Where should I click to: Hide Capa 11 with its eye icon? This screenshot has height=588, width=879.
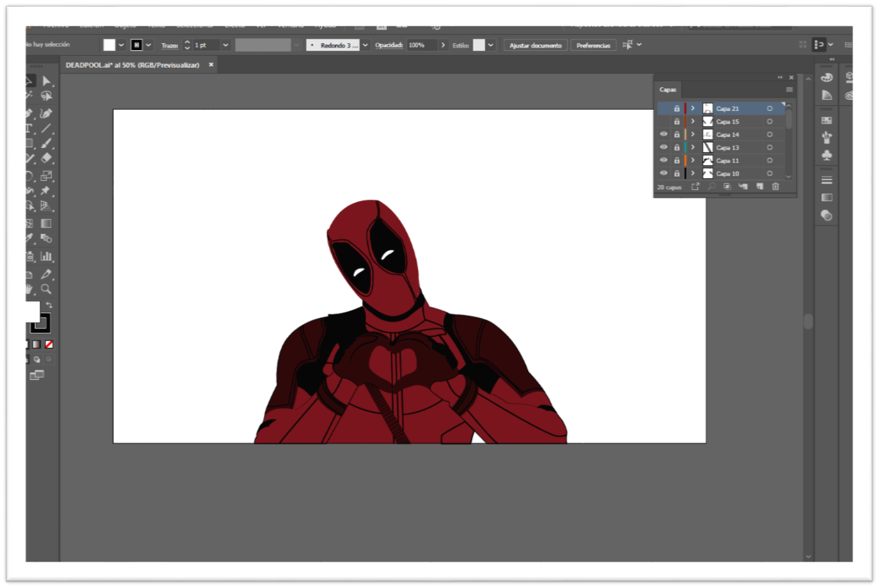tap(664, 160)
